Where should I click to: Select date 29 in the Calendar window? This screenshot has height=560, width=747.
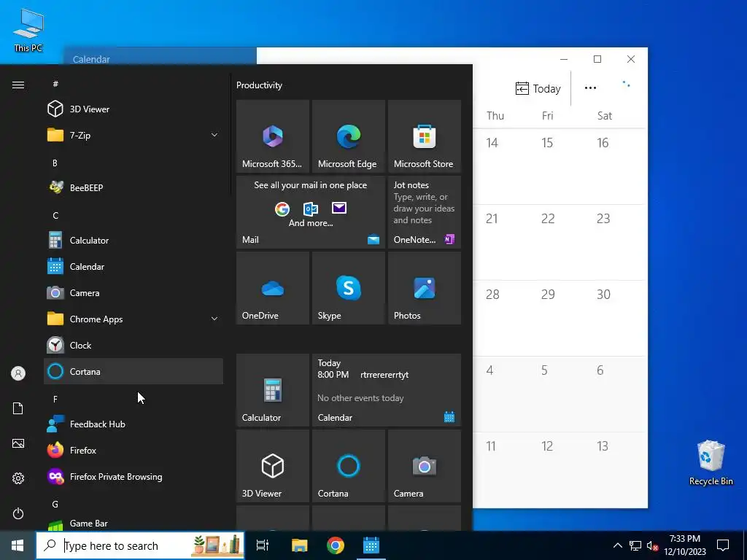(561, 318)
